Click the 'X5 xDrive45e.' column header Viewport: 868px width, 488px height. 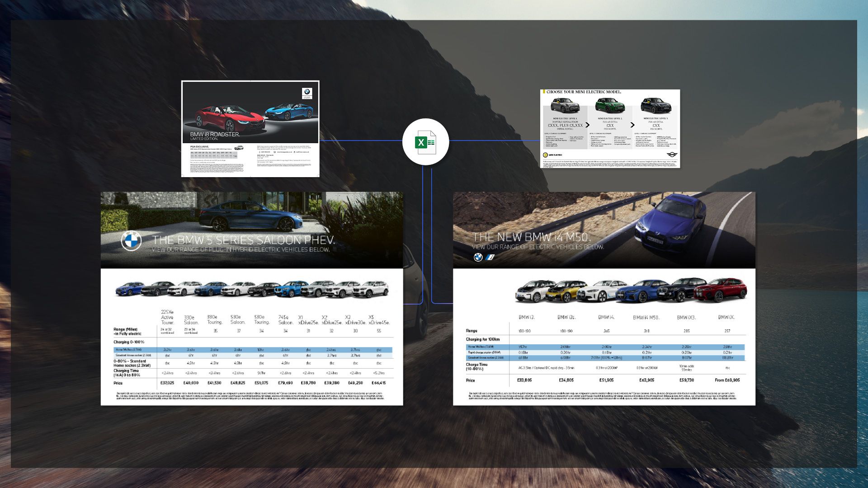click(379, 320)
